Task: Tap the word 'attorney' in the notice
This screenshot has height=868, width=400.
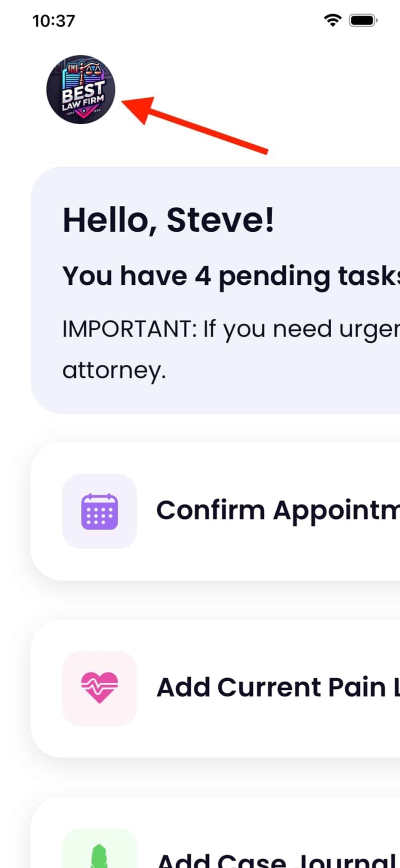Action: click(114, 370)
